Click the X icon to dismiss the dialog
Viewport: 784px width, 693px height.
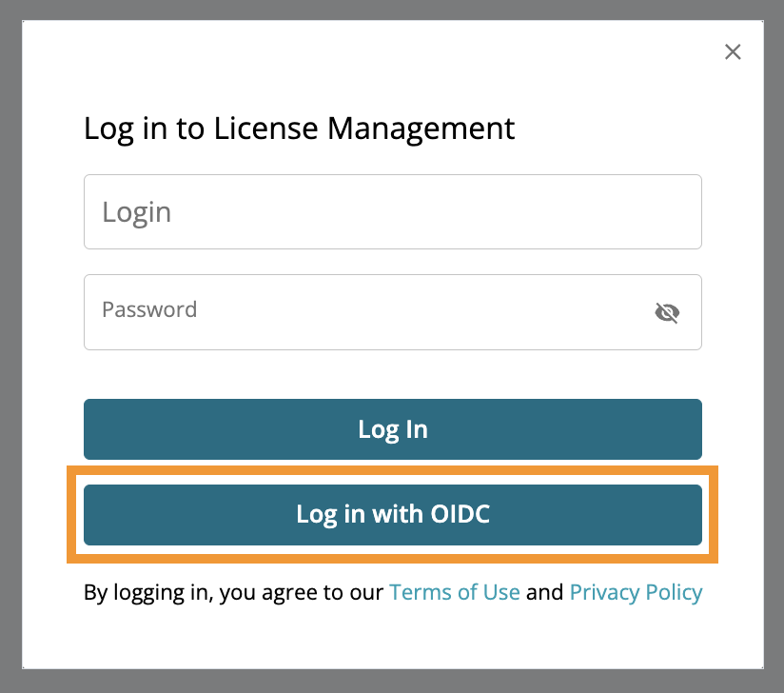click(733, 51)
